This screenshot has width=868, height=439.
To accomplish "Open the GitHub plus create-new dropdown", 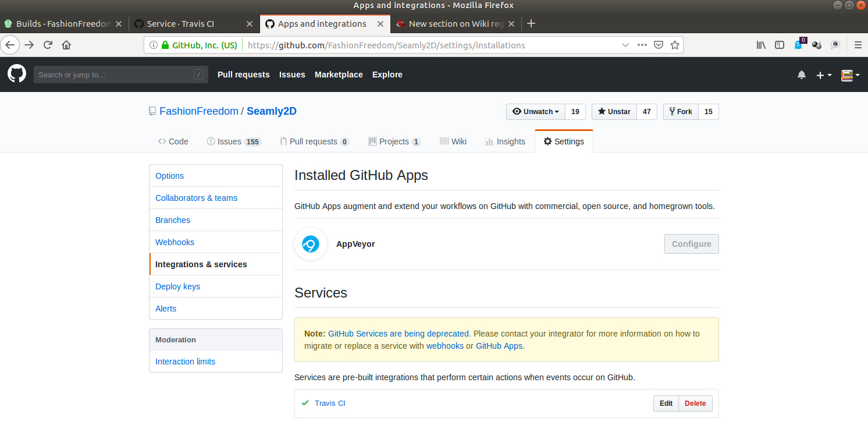I will [x=824, y=75].
